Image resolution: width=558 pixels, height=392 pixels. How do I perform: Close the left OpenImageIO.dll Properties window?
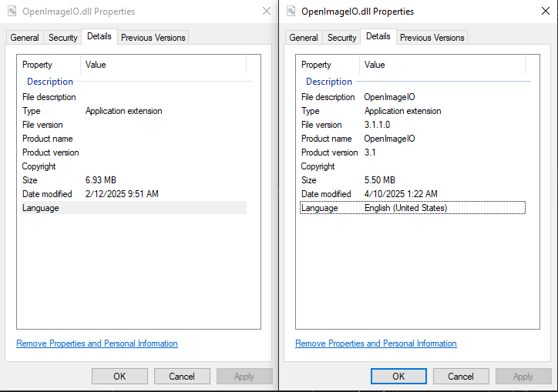click(266, 12)
